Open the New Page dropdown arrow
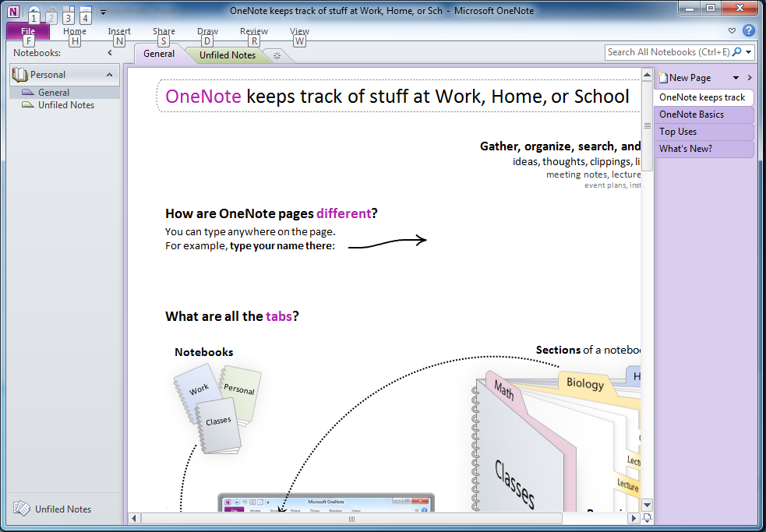Image resolution: width=766 pixels, height=532 pixels. coord(736,78)
